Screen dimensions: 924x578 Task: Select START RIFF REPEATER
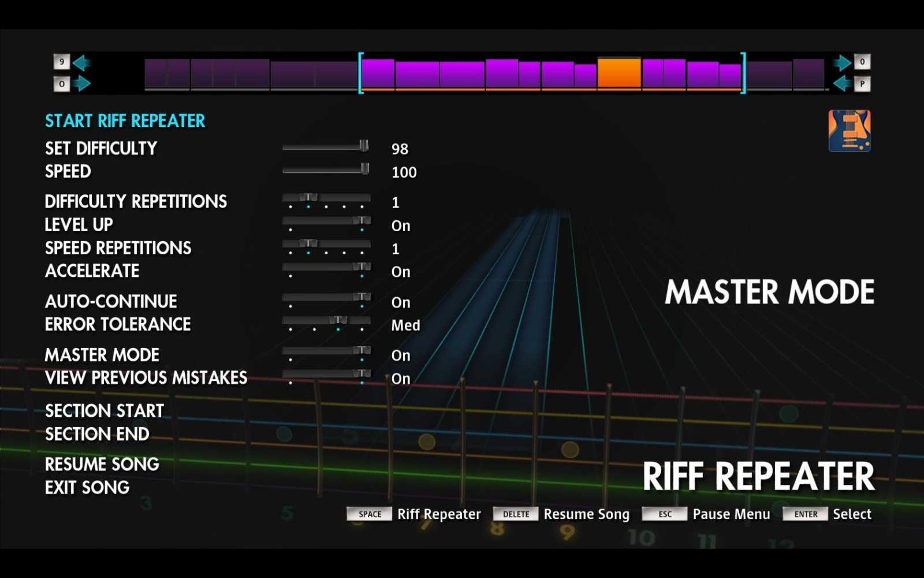click(x=125, y=121)
